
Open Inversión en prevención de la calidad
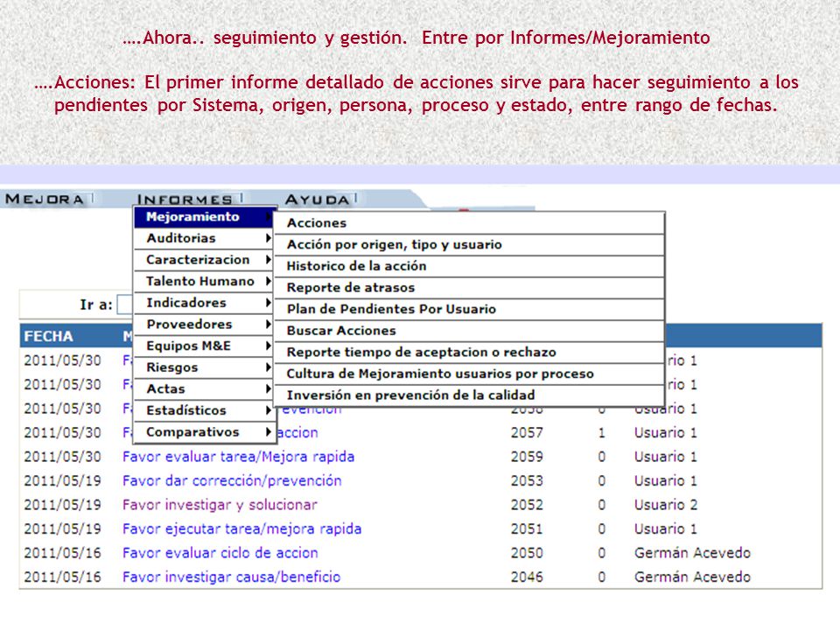click(x=469, y=395)
